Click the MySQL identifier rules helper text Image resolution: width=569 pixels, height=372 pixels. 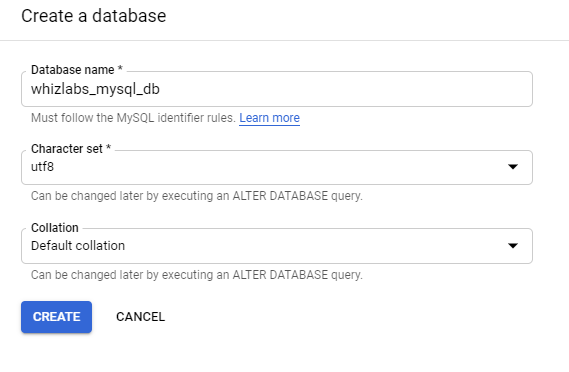(133, 118)
